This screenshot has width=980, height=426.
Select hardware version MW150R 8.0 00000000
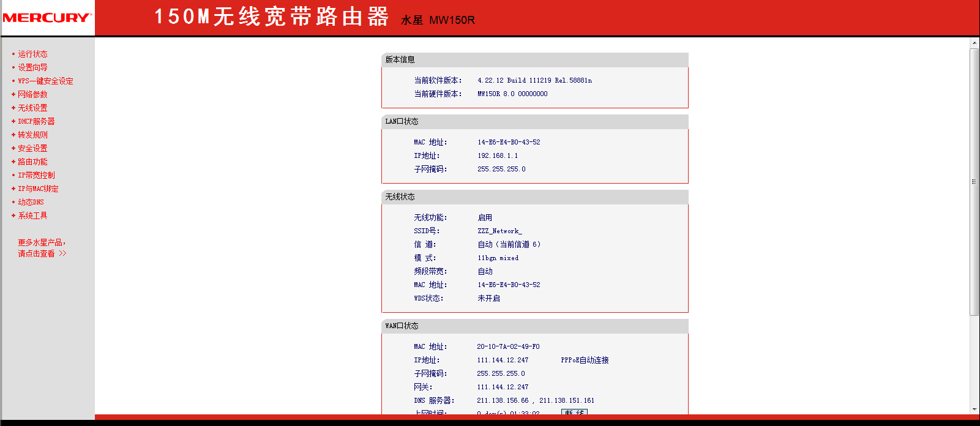pyautogui.click(x=512, y=94)
